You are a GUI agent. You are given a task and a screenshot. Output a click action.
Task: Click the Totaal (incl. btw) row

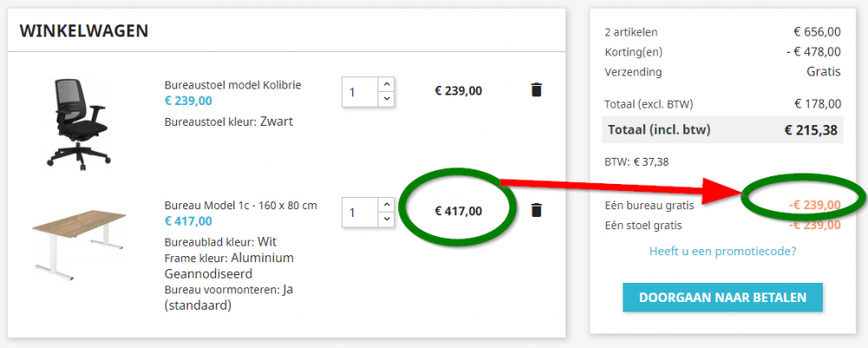coord(722,130)
